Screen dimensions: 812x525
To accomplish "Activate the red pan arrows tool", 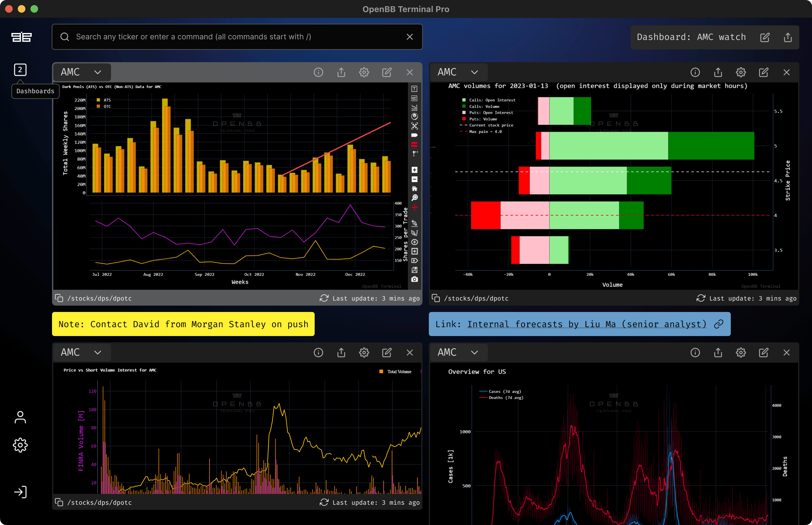I will tap(414, 207).
